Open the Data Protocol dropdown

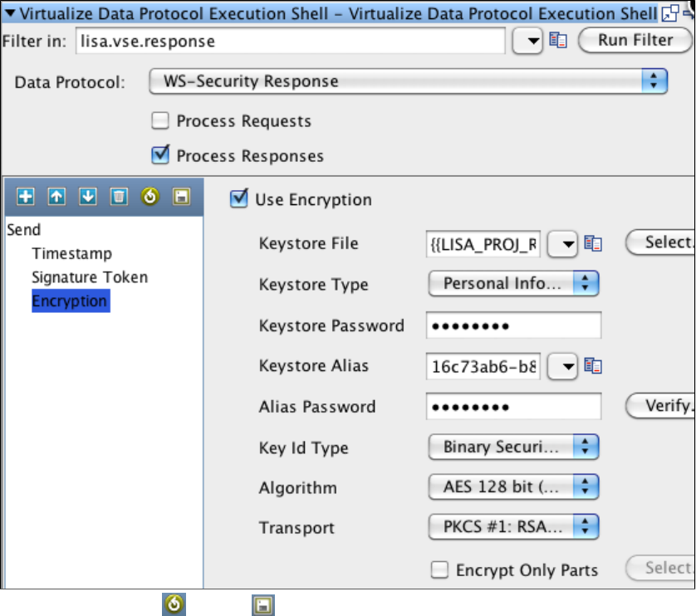[x=409, y=81]
